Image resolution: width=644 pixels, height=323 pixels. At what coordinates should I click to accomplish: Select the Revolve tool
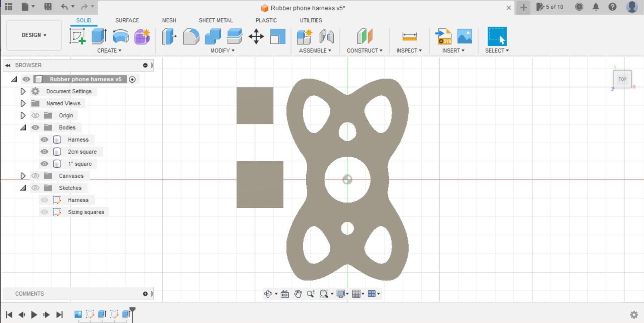[121, 36]
